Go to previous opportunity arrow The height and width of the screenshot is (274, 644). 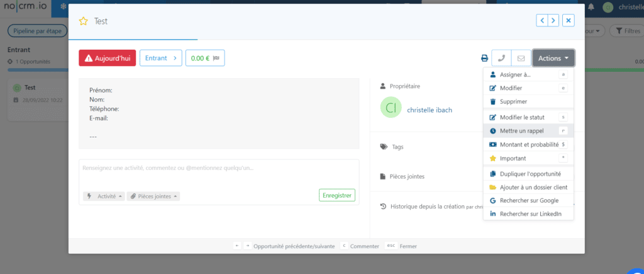pos(542,20)
